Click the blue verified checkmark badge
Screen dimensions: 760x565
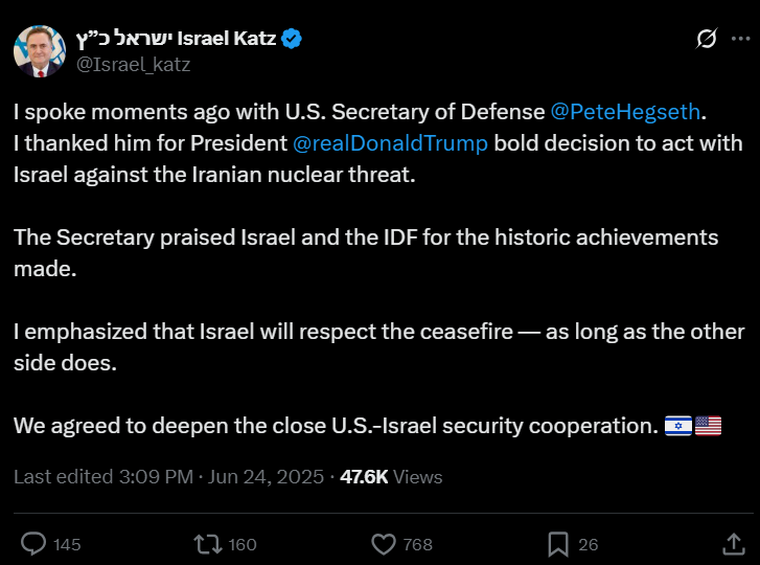click(x=291, y=39)
